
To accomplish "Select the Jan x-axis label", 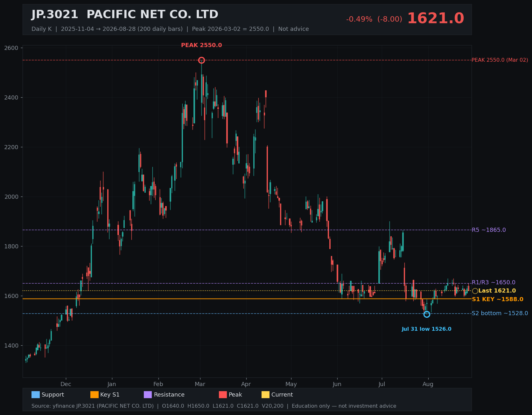I will (x=112, y=384).
